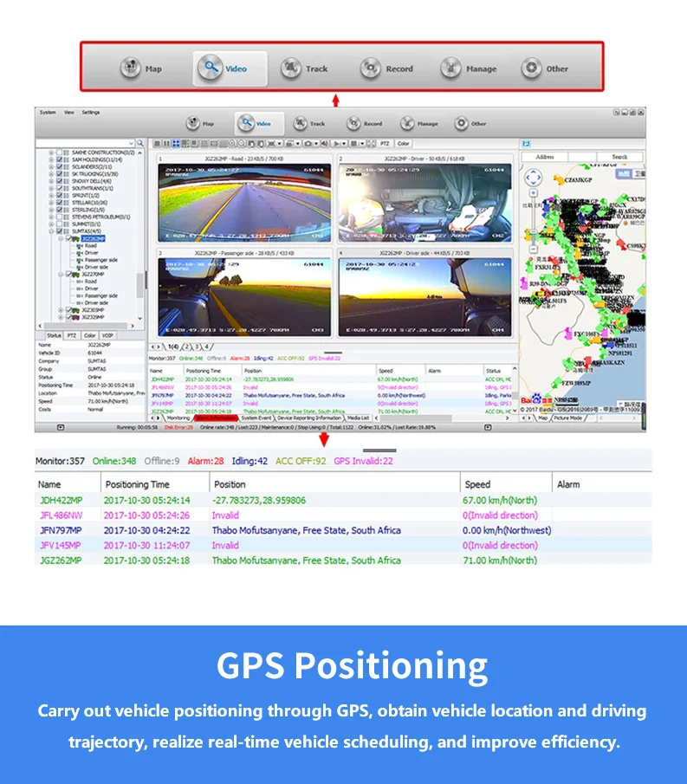
Task: Open Record module in the small app window
Action: (365, 123)
